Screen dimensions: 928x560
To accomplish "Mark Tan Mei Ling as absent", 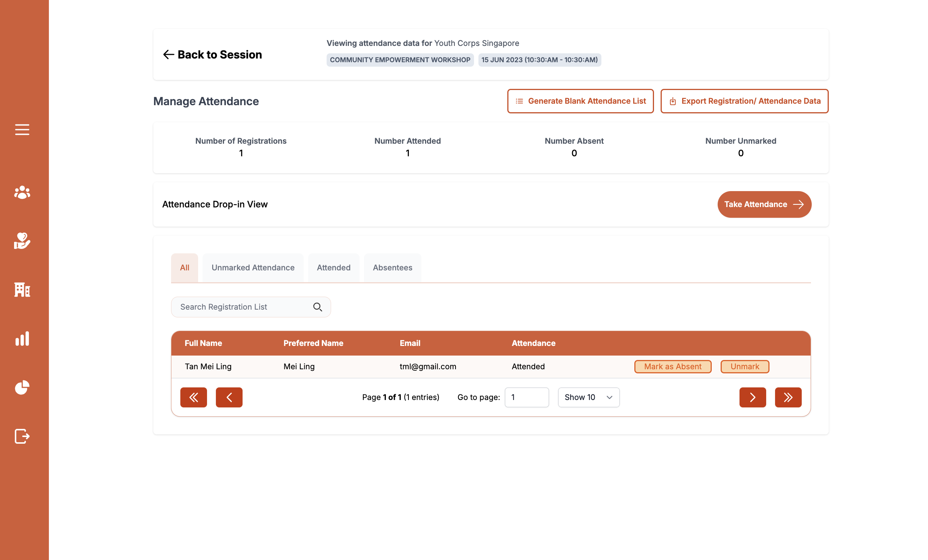I will point(672,366).
